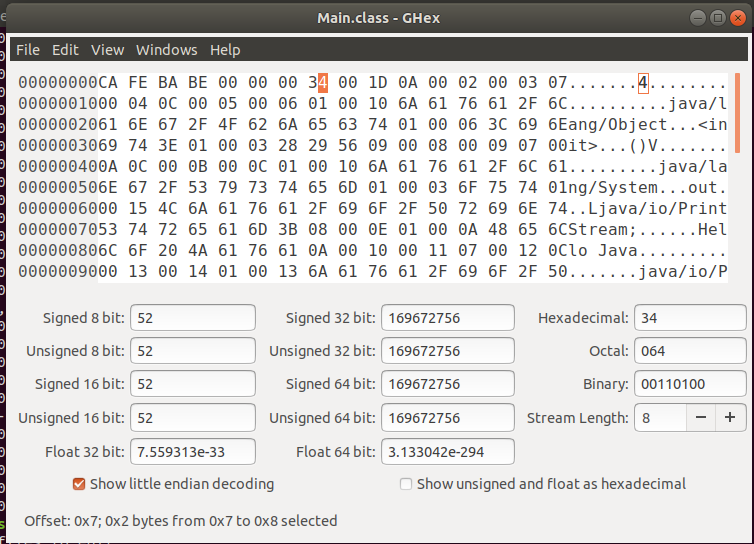Click the Binary value field
This screenshot has height=544, width=754.
690,384
